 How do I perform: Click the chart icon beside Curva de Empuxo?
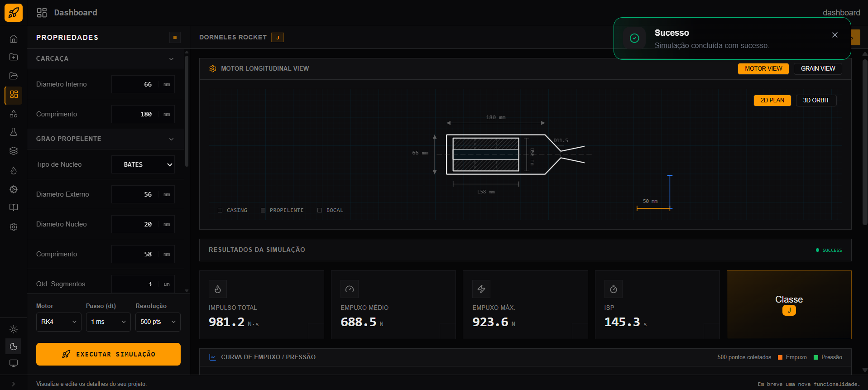pos(213,357)
